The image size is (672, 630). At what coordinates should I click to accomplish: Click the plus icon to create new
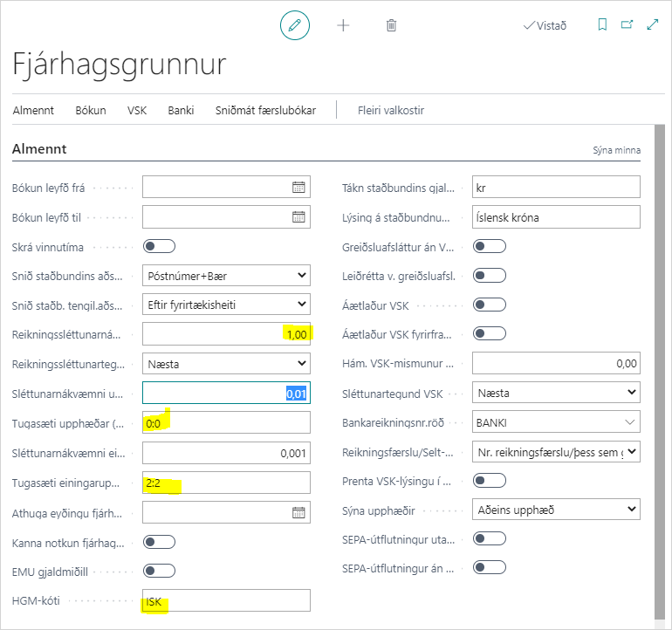[343, 25]
